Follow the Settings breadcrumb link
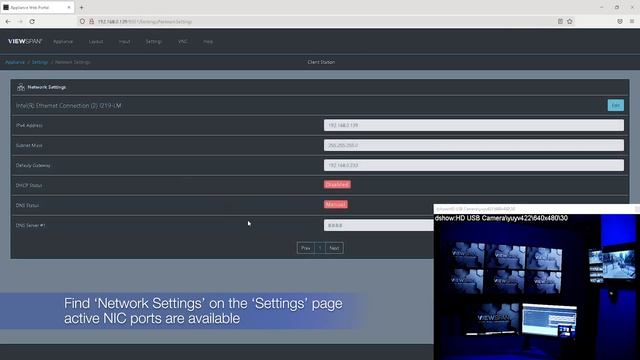Screen dimensions: 640x360 [40, 62]
